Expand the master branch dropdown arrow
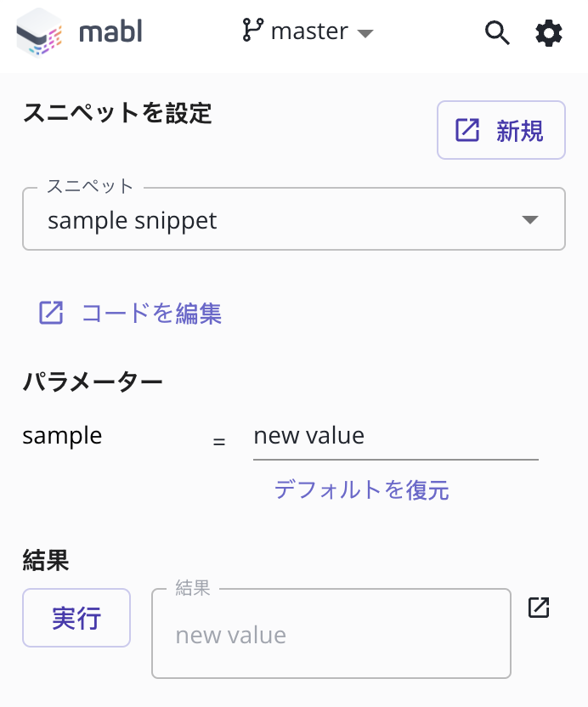Viewport: 588px width, 707px height. click(365, 33)
